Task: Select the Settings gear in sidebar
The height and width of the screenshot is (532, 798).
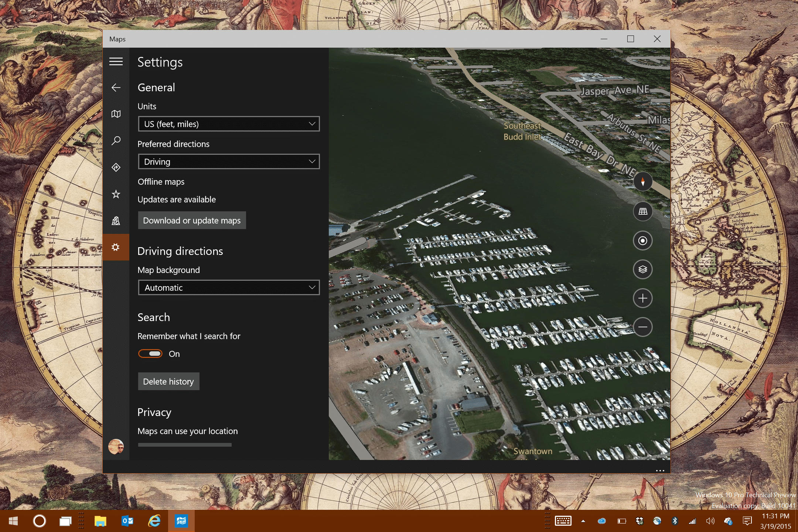Action: (116, 247)
